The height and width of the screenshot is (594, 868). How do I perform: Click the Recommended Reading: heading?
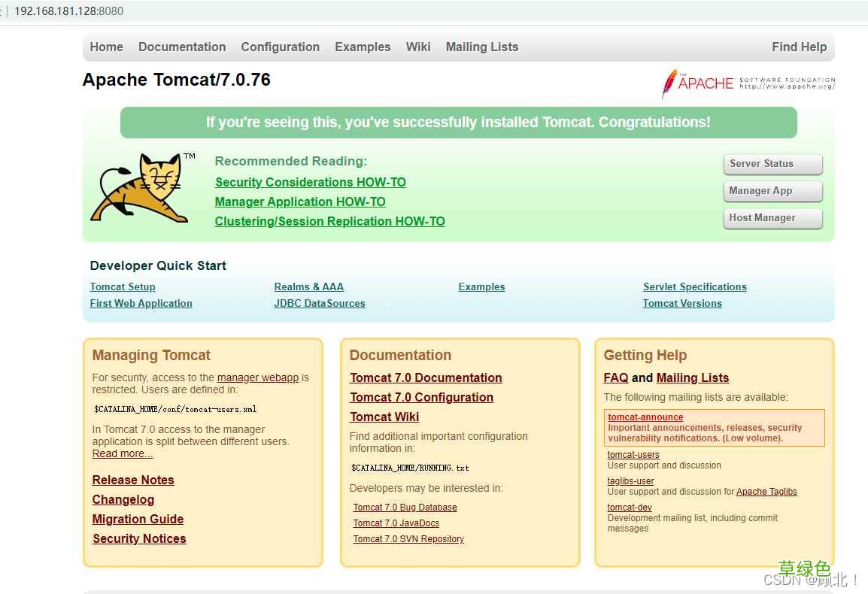pyautogui.click(x=291, y=161)
